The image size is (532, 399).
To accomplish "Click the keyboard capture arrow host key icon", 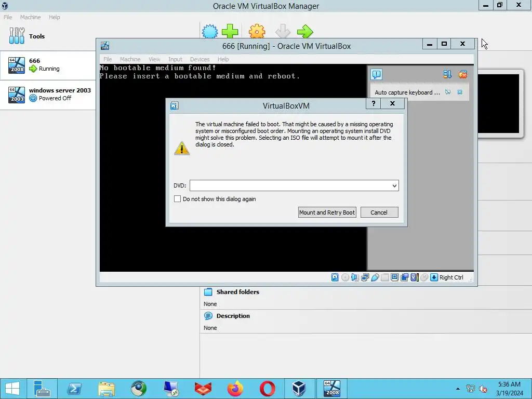I will 434,277.
